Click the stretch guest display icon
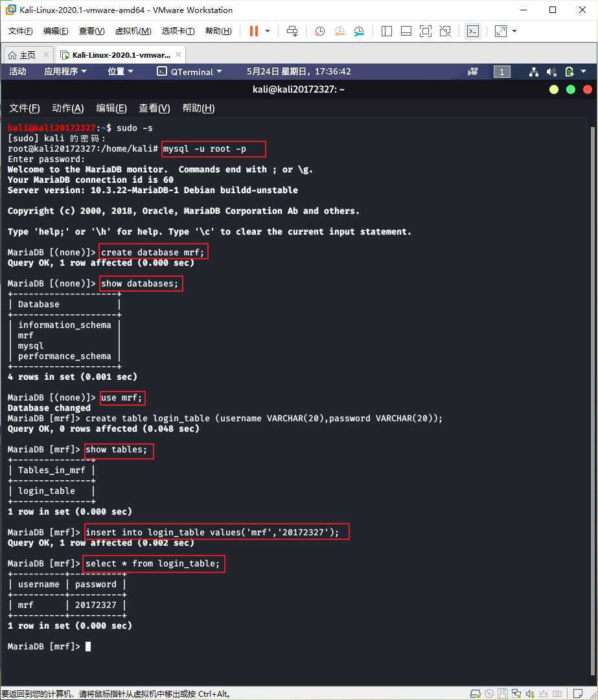This screenshot has width=598, height=700. point(501,31)
